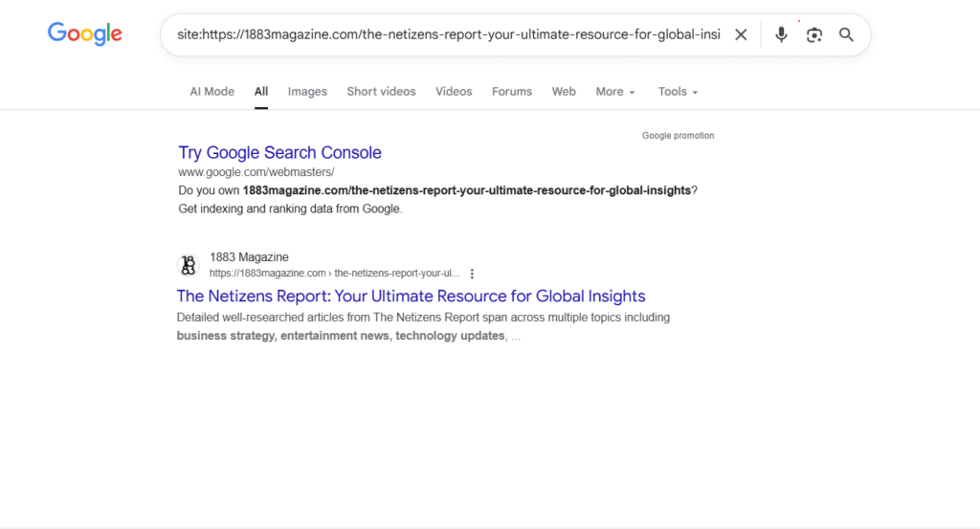Image resolution: width=980 pixels, height=529 pixels.
Task: Open Search by image camera icon
Action: point(813,35)
